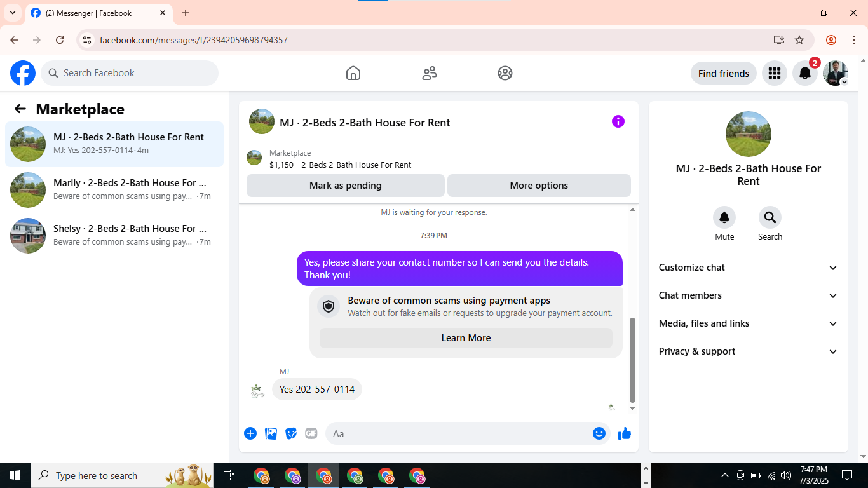Choose a GIF icon in composer
Viewport: 868px width, 488px height.
[311, 433]
